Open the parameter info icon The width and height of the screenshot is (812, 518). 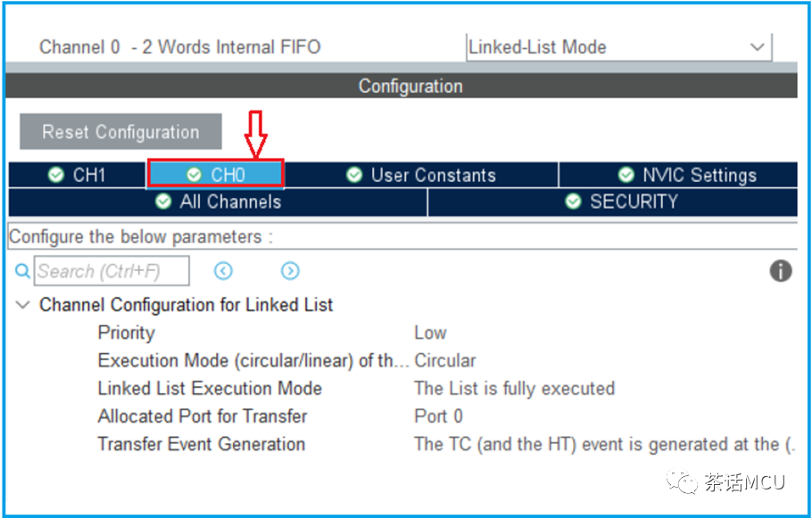(781, 271)
